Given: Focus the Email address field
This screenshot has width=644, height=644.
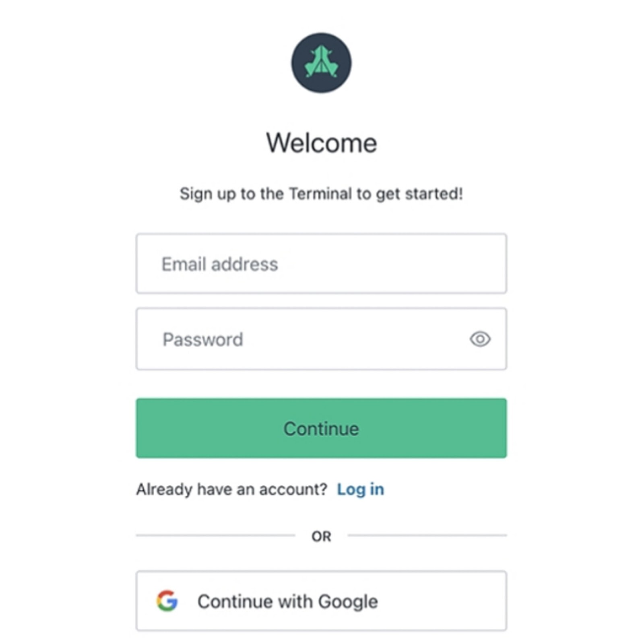Looking at the screenshot, I should point(321,264).
